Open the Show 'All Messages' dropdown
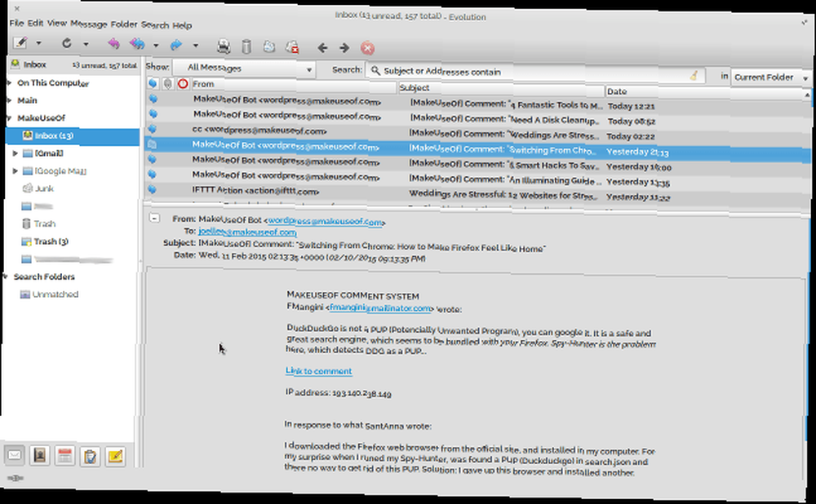This screenshot has width=816, height=504. 245,69
